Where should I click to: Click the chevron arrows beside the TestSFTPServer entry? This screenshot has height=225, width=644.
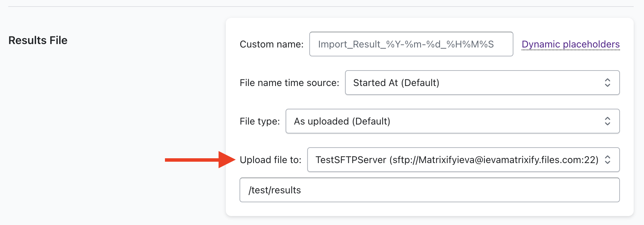click(x=607, y=160)
